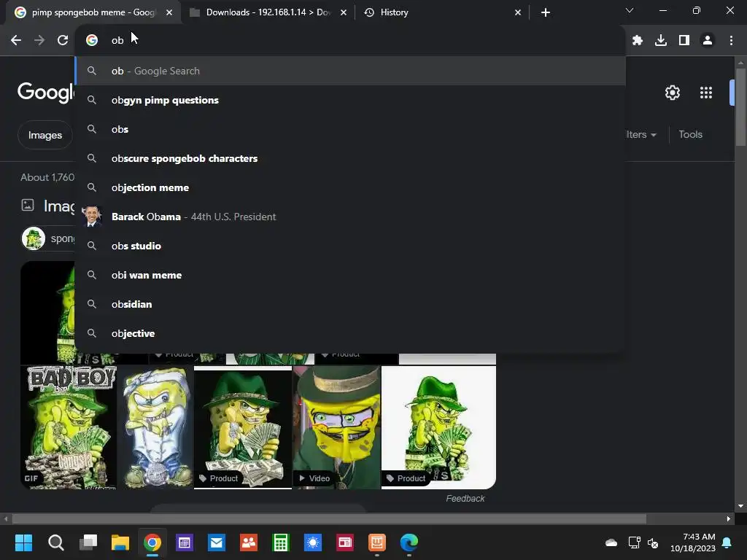Open the green Calculator taskbar icon
The image size is (747, 560).
tap(281, 542)
